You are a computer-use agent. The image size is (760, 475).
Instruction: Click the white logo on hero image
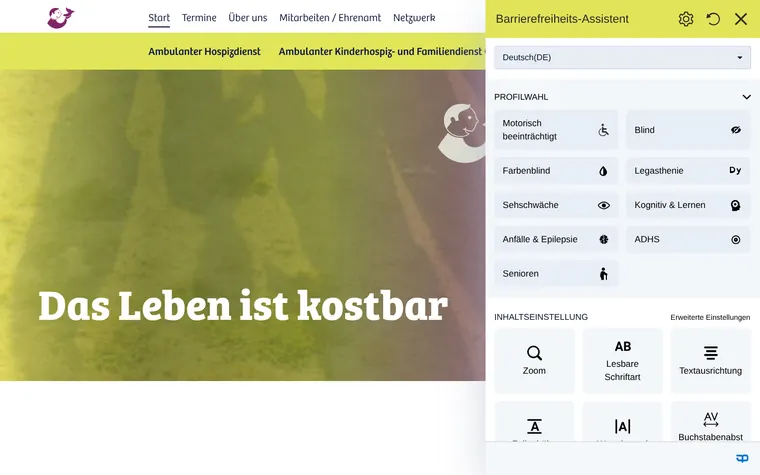(462, 133)
